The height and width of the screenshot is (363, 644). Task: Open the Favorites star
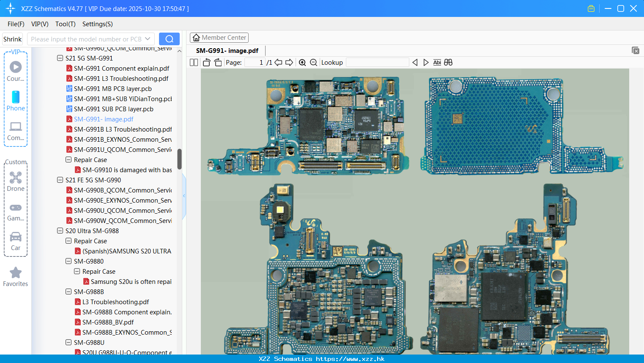(16, 277)
